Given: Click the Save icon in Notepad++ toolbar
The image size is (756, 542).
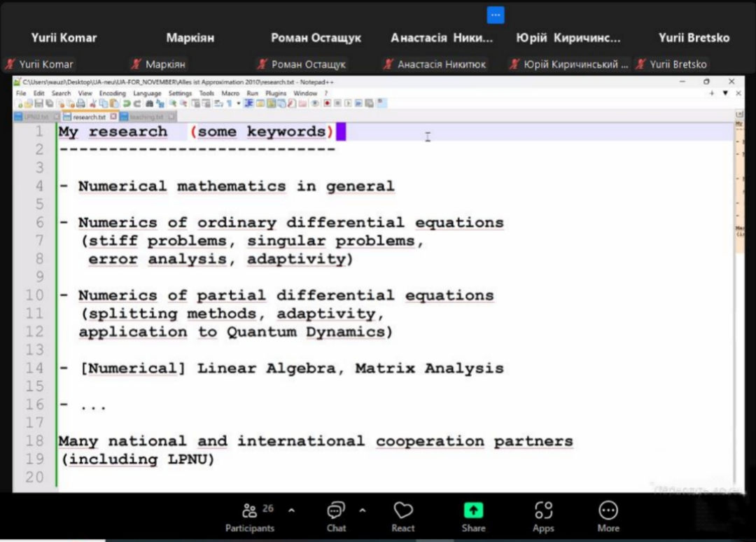Looking at the screenshot, I should 38,104.
